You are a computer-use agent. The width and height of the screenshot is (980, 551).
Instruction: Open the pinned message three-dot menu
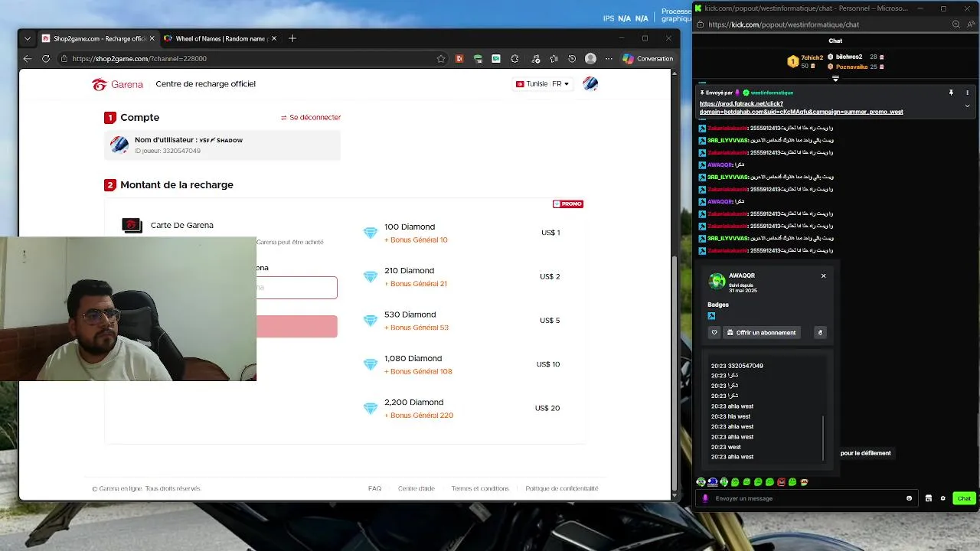coord(967,93)
